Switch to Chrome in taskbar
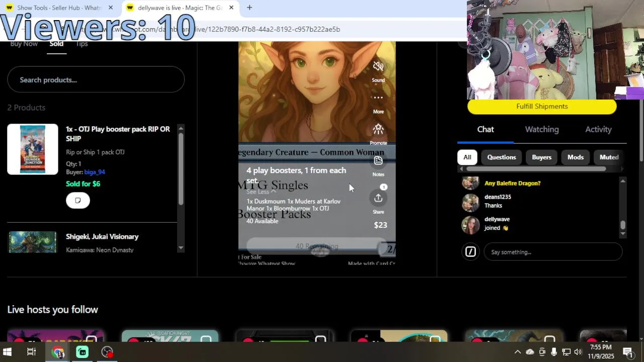The width and height of the screenshot is (644, 362). [58, 352]
